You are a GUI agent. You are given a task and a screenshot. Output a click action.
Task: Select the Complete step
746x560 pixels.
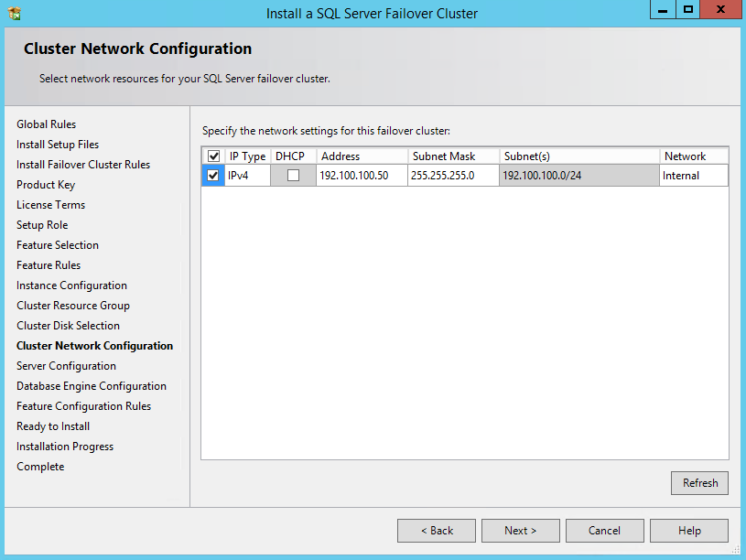40,467
